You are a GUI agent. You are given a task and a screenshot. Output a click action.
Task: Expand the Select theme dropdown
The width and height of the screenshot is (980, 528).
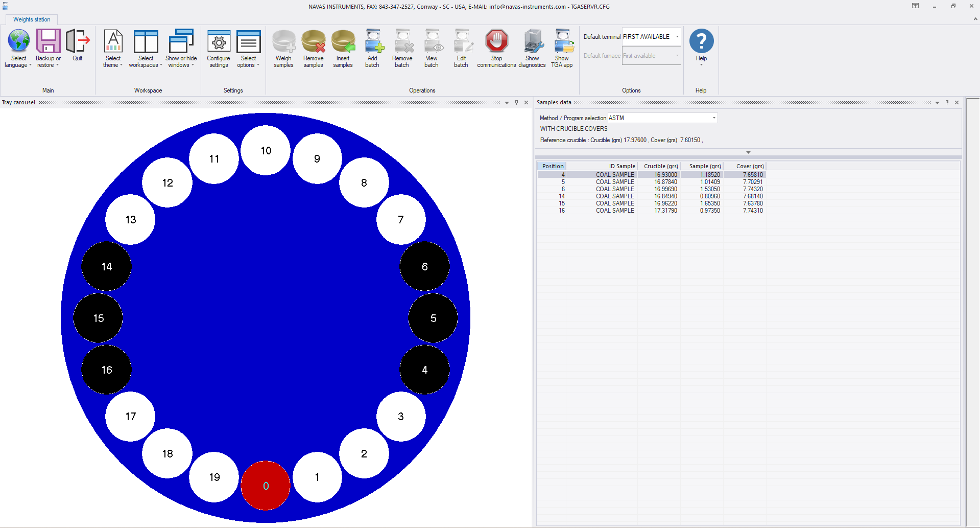click(x=113, y=49)
